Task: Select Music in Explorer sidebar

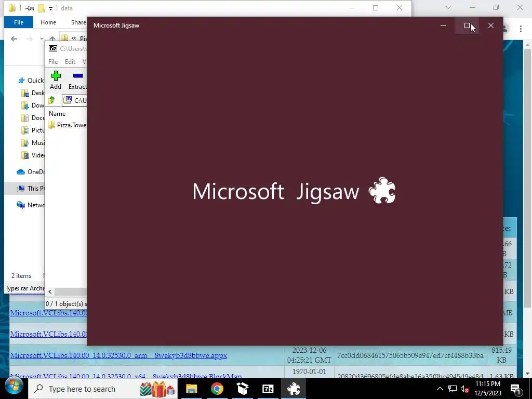Action: click(33, 143)
